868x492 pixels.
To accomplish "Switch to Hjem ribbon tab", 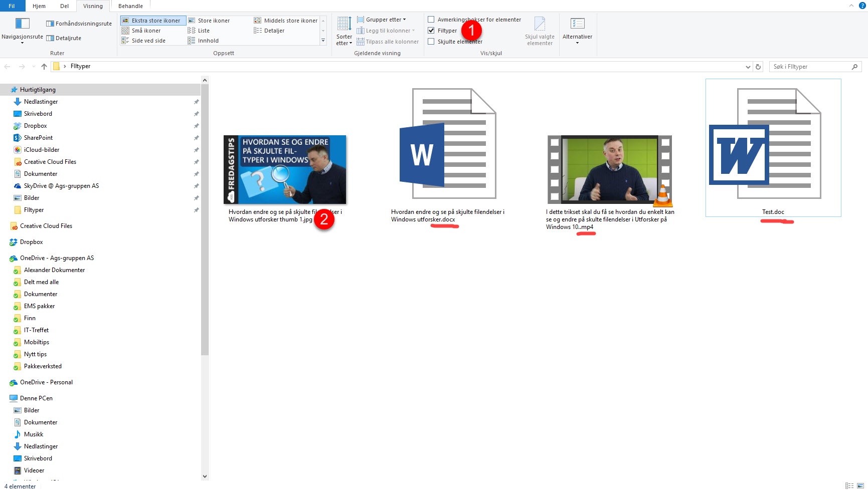I will [x=39, y=6].
